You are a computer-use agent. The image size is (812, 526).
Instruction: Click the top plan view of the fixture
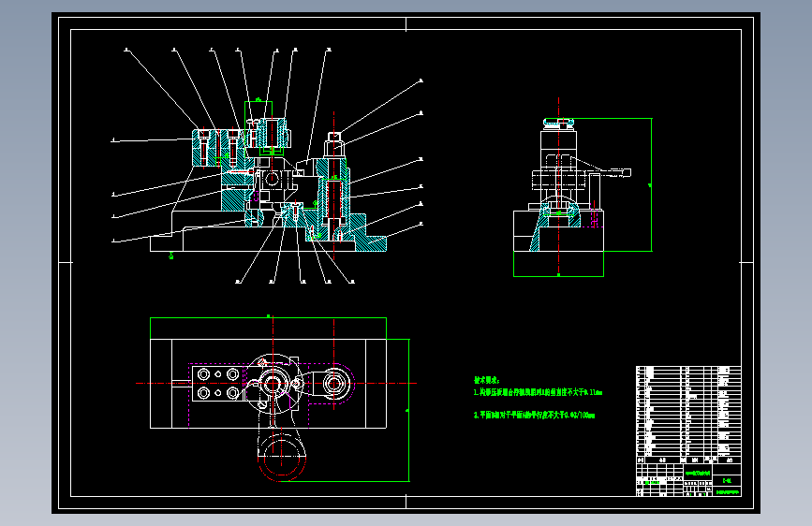268,384
